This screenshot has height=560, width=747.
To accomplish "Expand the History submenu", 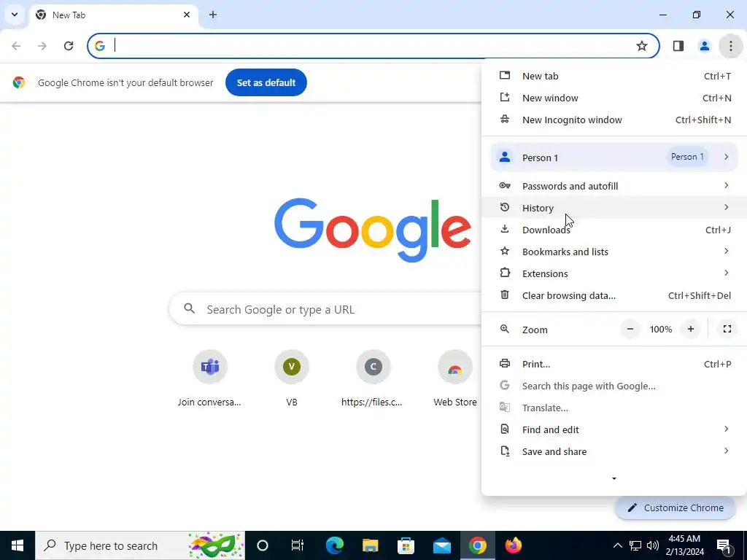I will click(614, 208).
